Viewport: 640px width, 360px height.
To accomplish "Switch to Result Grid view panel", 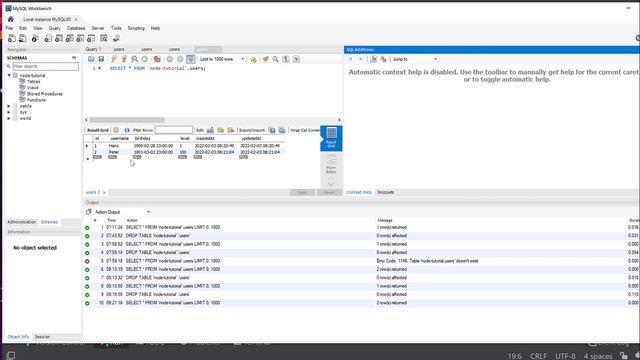I will [331, 138].
